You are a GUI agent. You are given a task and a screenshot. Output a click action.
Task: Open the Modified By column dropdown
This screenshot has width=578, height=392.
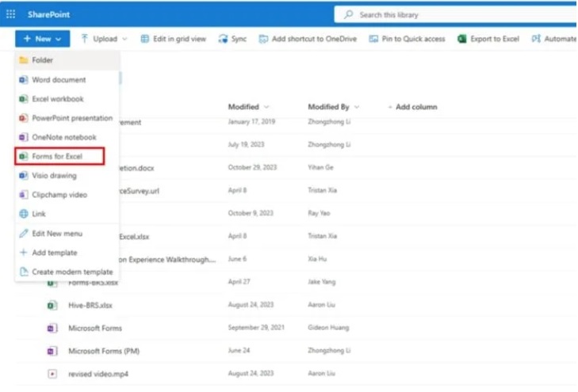(x=357, y=107)
